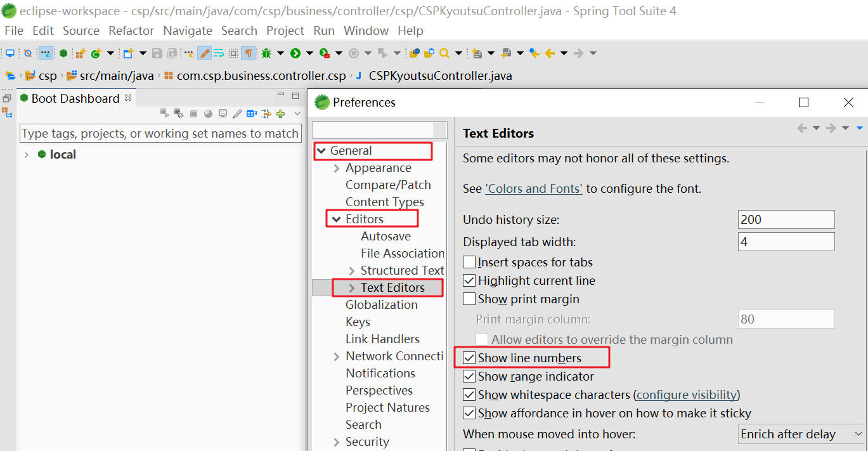Click the Displayed tab width field
Image resolution: width=868 pixels, height=451 pixels.
[x=786, y=242]
